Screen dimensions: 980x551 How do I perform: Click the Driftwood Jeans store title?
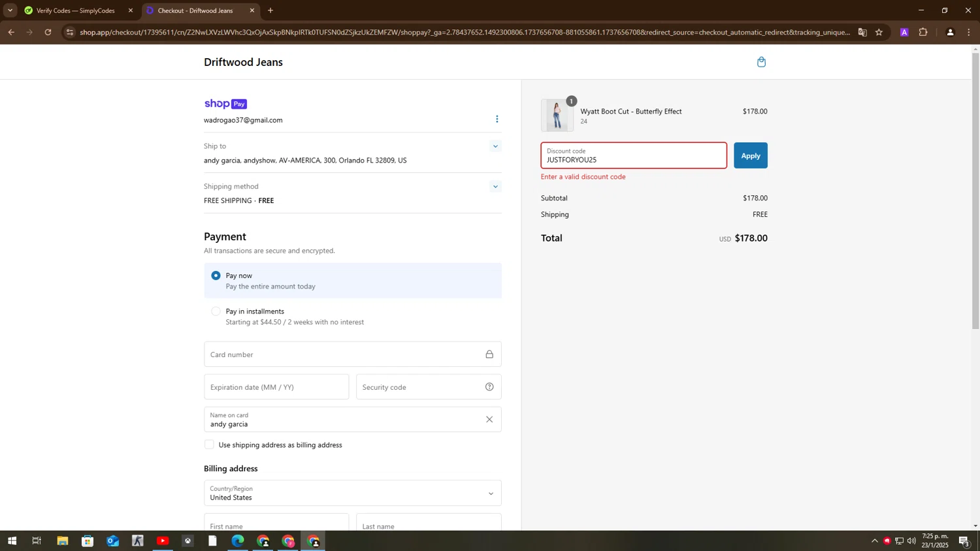click(x=243, y=62)
